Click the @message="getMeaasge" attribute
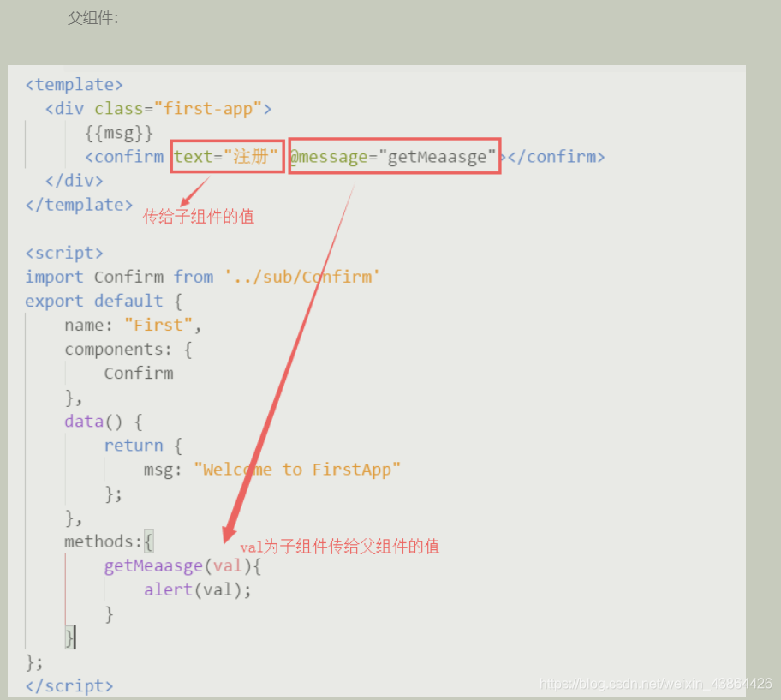The image size is (781, 700). click(x=393, y=157)
